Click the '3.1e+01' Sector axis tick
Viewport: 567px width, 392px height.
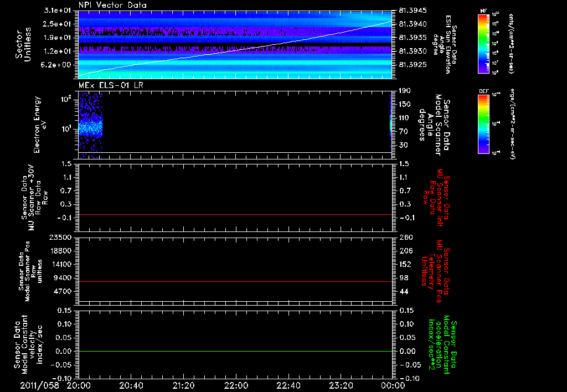(x=57, y=11)
